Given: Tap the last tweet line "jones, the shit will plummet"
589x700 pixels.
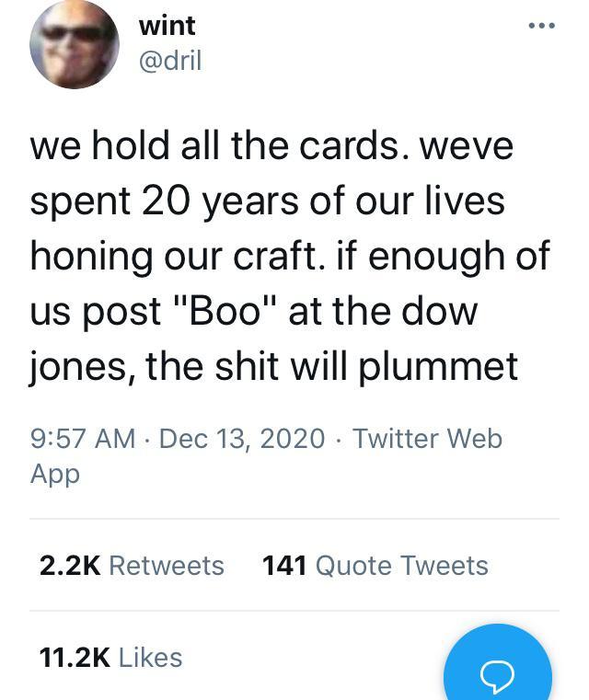Looking at the screenshot, I should 274,367.
